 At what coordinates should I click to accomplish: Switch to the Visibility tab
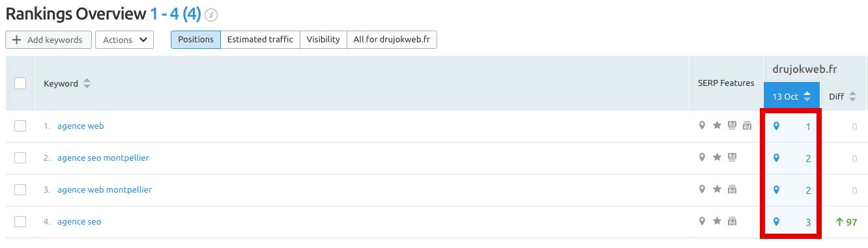click(323, 39)
